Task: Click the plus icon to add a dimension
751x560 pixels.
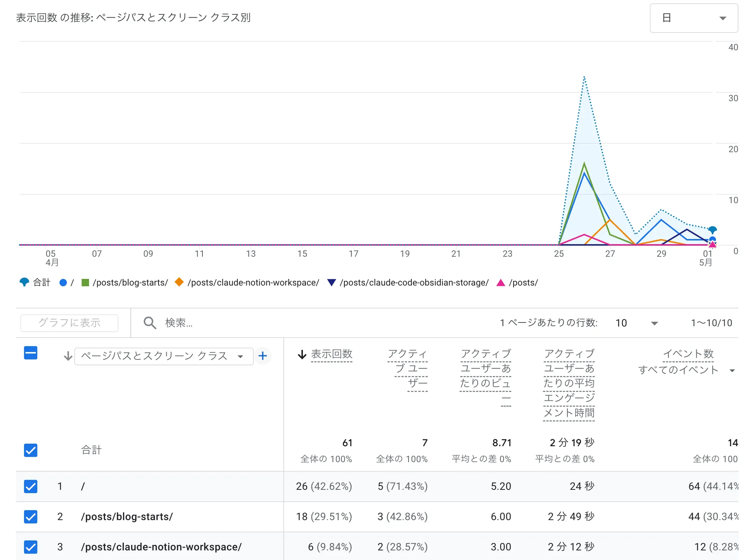Action: pyautogui.click(x=263, y=356)
